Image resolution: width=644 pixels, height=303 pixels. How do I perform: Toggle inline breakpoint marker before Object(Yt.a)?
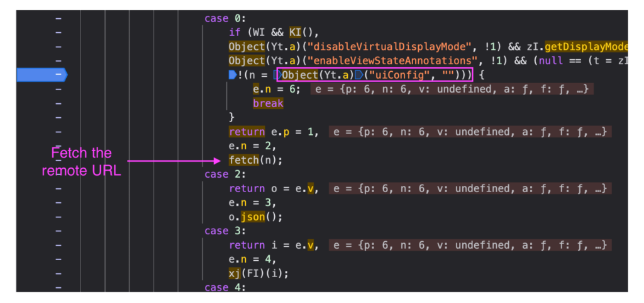[x=277, y=76]
